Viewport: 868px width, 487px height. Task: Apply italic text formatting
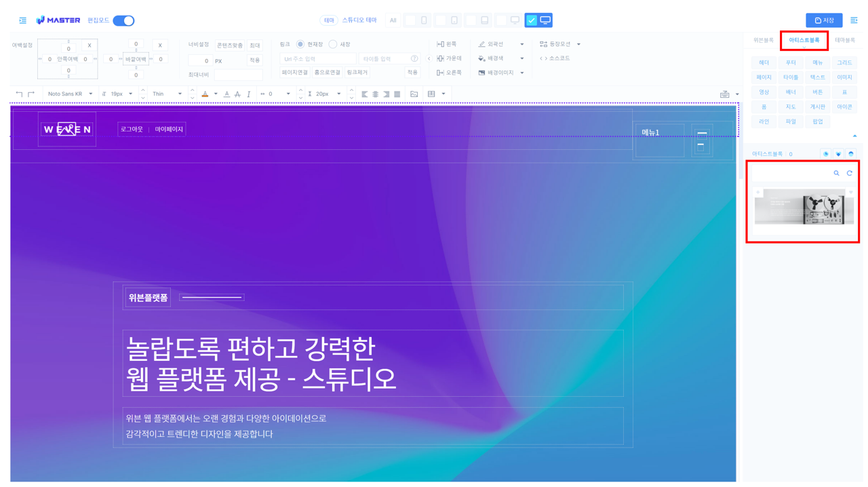249,94
